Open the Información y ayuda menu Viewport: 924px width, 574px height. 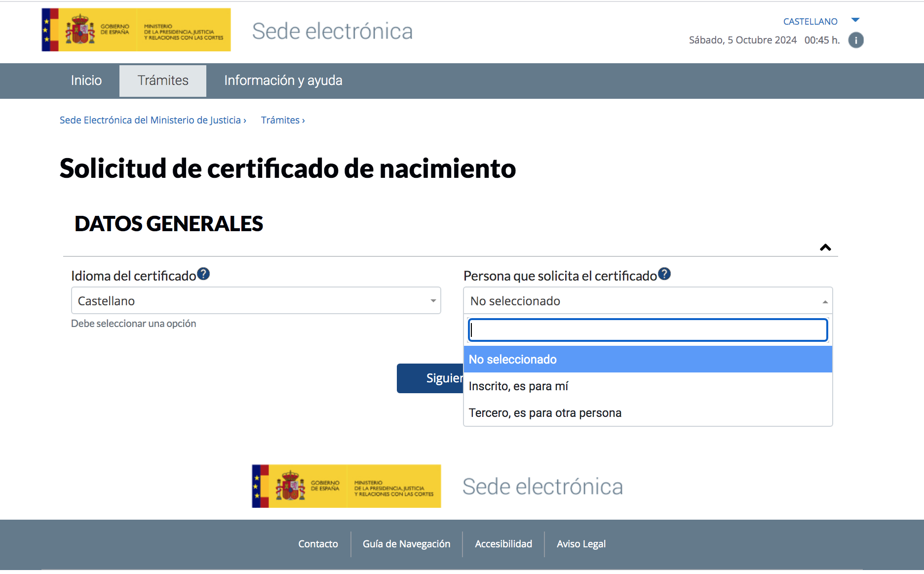click(x=283, y=81)
